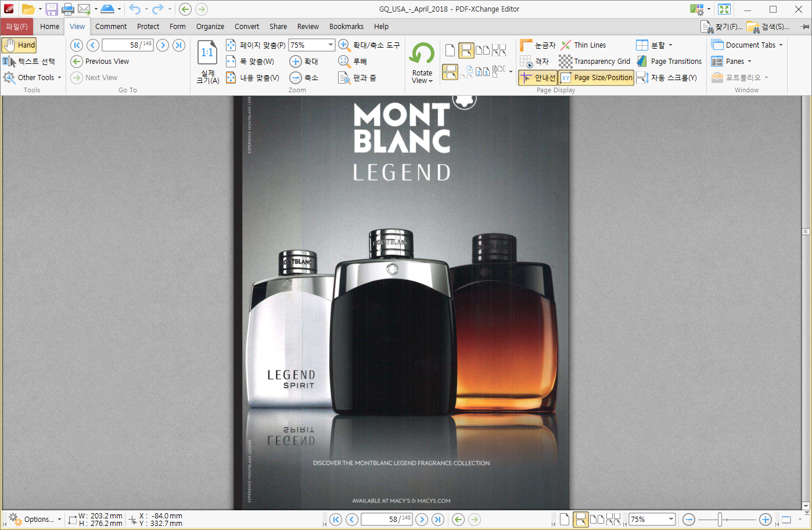This screenshot has width=812, height=530.
Task: Switch to Home ribbon tab
Action: (x=49, y=26)
